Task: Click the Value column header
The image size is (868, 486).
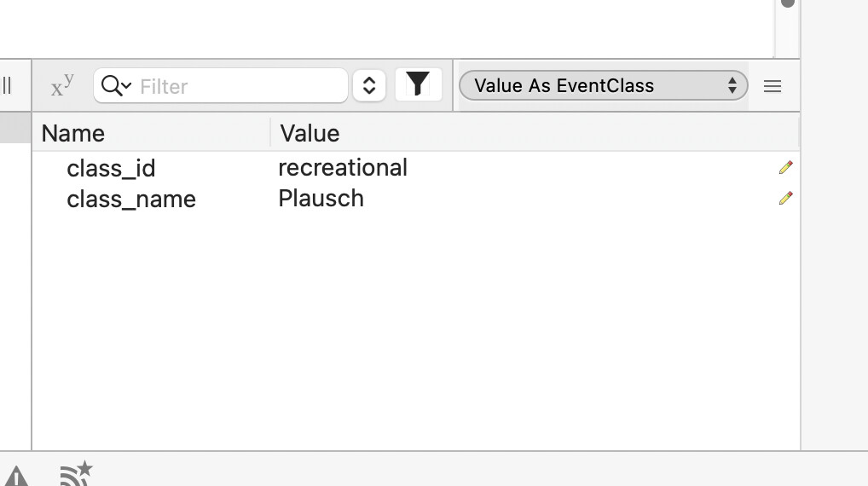Action: point(310,133)
